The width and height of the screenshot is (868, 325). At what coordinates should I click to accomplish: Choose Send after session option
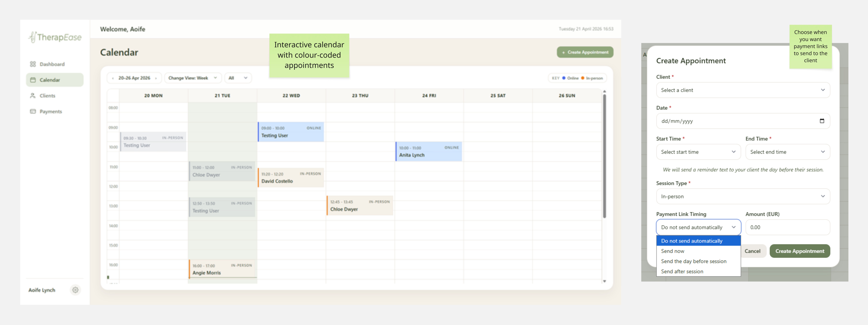(x=698, y=271)
